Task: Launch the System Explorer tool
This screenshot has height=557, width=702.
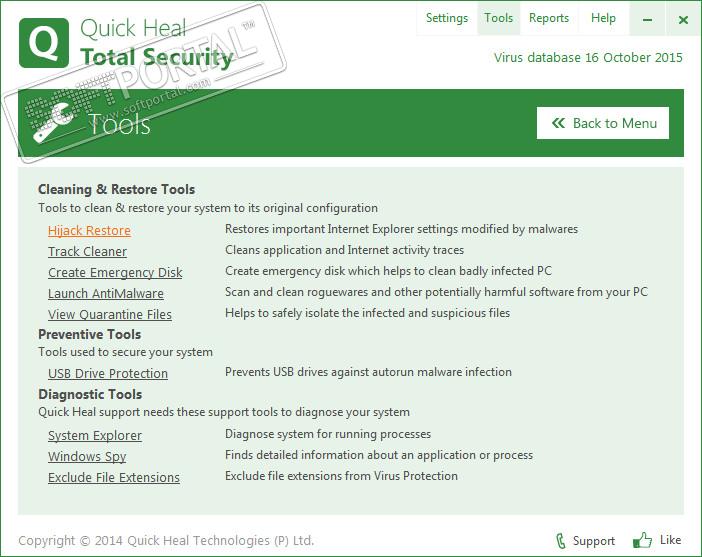Action: point(95,435)
